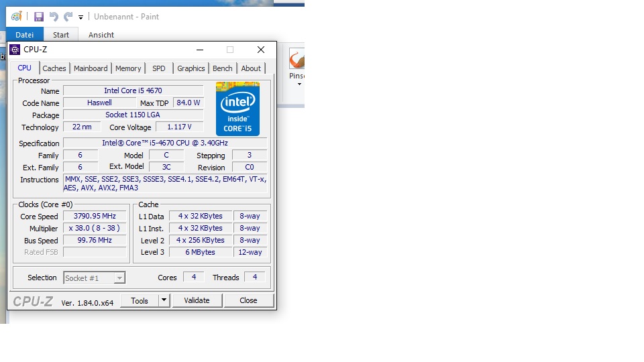This screenshot has width=644, height=362.
Task: Expand the Pinsel brush dropdown arrow
Action: [x=299, y=84]
